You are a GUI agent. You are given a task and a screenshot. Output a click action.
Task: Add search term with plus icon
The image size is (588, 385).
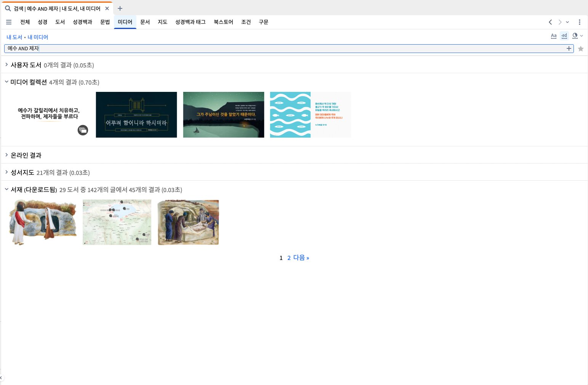(569, 48)
